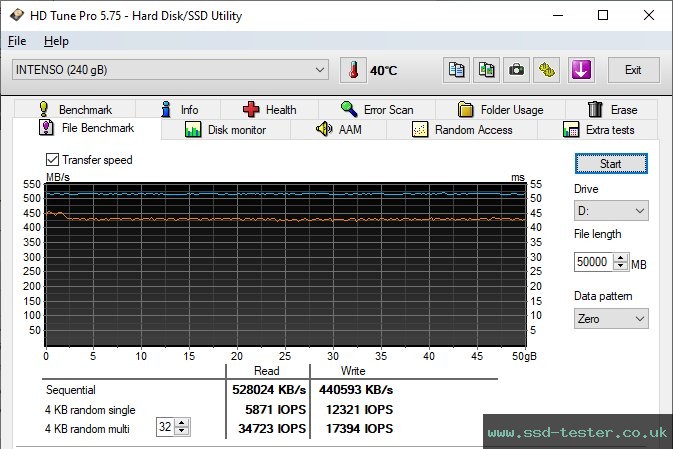Close the HD Tune Pro window

[649, 15]
